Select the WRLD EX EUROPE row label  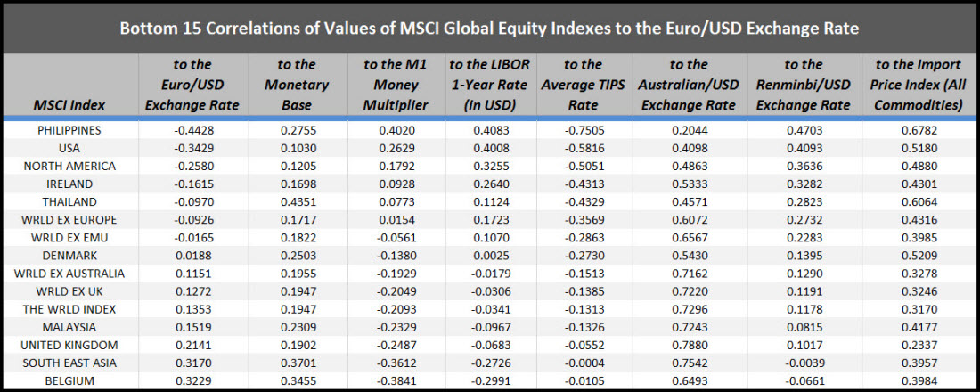point(70,219)
